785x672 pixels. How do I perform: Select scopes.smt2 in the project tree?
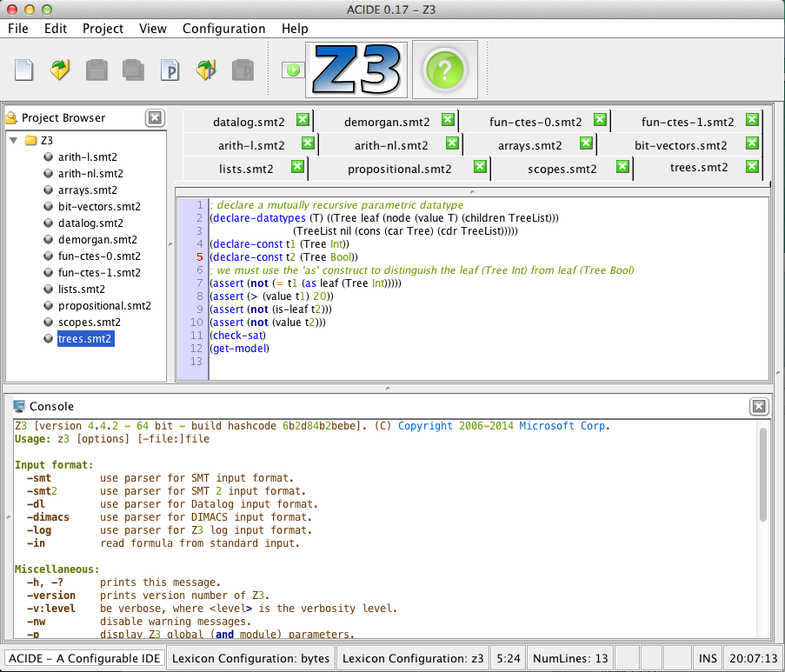coord(90,322)
